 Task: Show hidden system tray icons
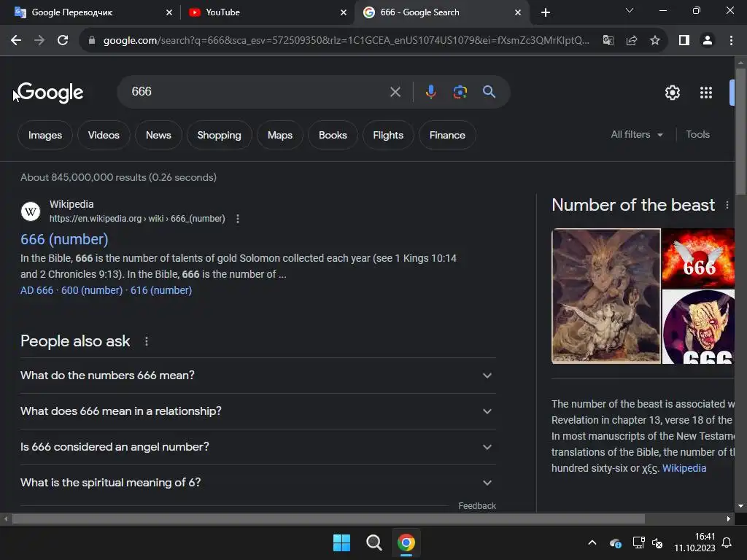(x=592, y=542)
